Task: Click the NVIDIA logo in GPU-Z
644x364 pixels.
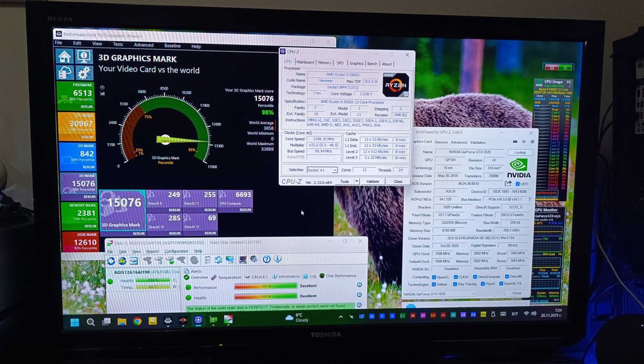Action: click(518, 168)
